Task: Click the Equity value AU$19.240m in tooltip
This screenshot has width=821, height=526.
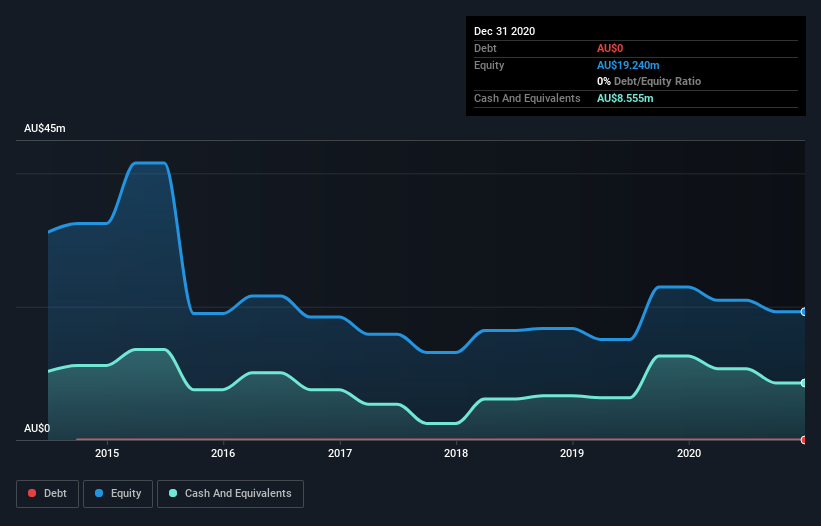Action: point(628,65)
